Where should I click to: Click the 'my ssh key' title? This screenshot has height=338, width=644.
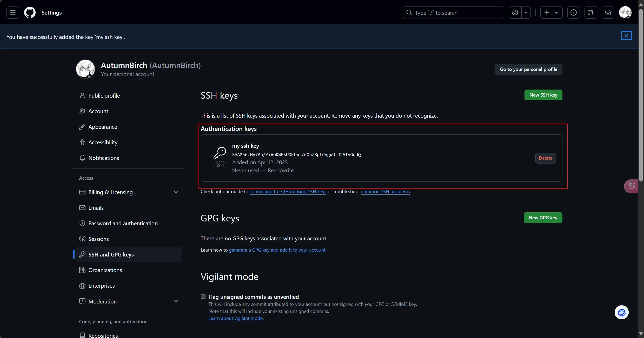[245, 146]
